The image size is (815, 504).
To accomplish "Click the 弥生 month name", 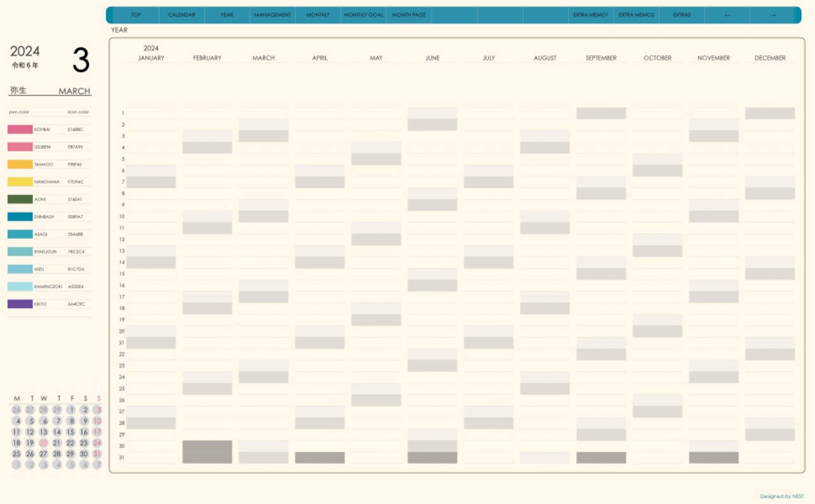I will [x=18, y=90].
